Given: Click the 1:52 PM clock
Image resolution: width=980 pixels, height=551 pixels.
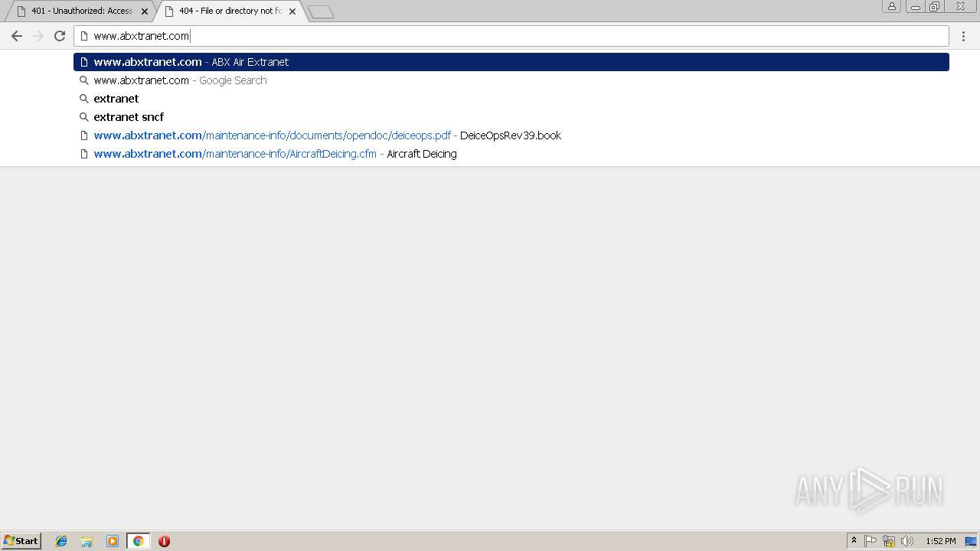Looking at the screenshot, I should (940, 541).
